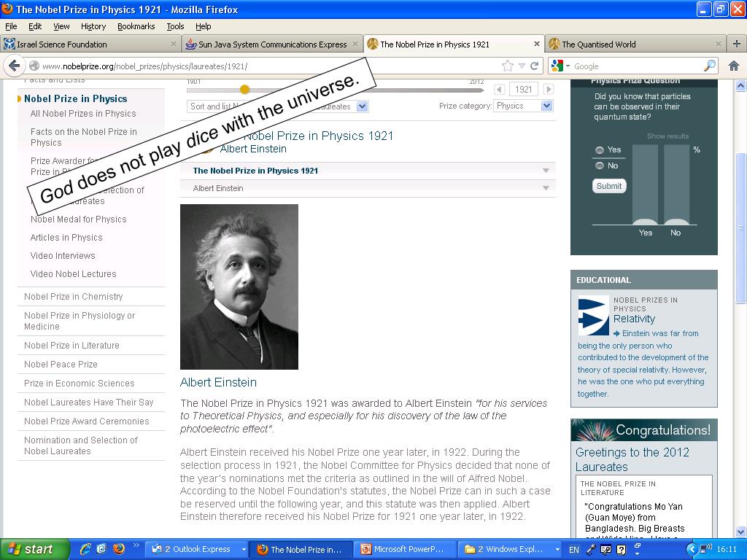Go to previous year with left arrow
This screenshot has width=747, height=560.
point(499,89)
